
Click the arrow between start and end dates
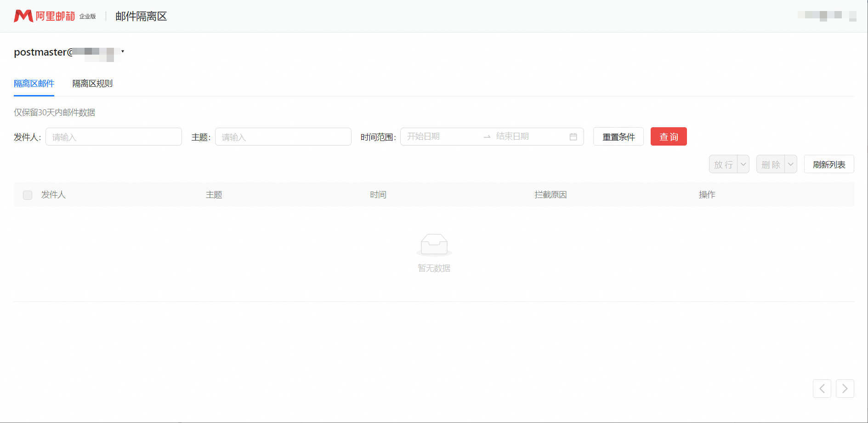(487, 137)
